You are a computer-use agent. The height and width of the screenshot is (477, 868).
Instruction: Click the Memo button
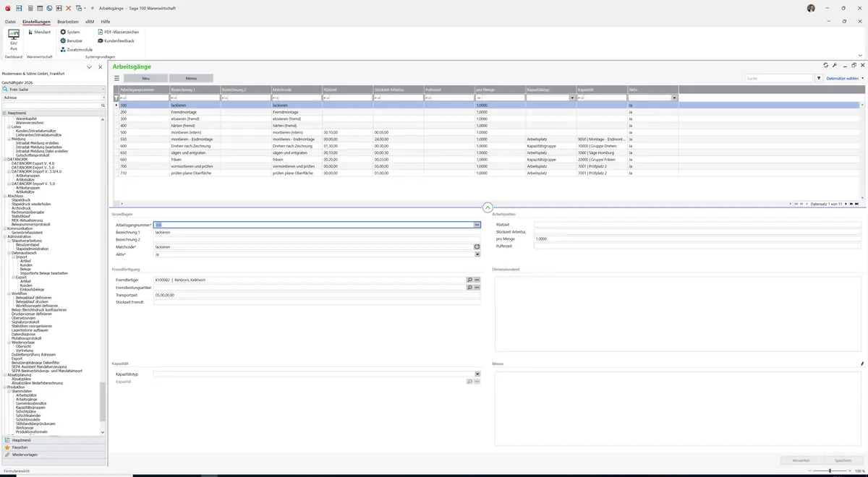pos(191,78)
